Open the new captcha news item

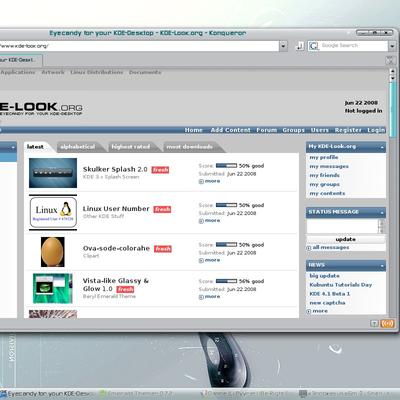(x=327, y=303)
